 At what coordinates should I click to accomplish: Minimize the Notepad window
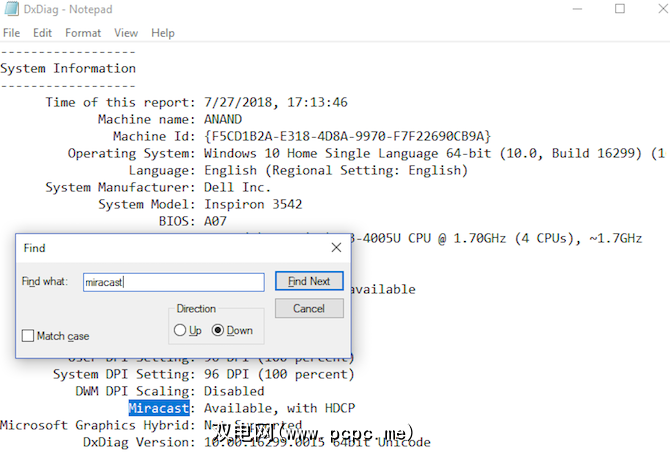tap(577, 9)
